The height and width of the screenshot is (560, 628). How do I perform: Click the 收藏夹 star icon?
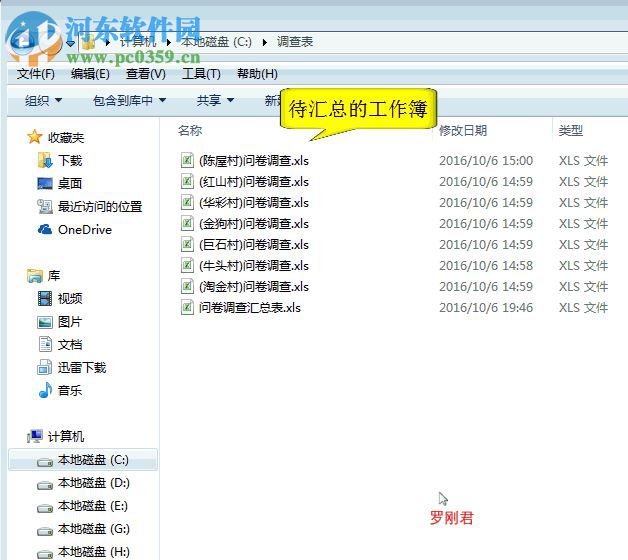click(x=34, y=137)
